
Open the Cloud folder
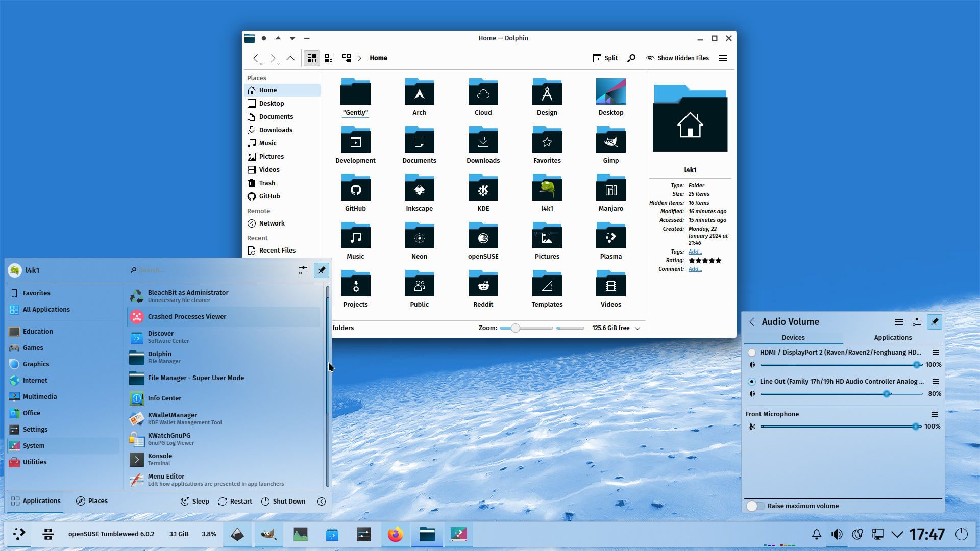pyautogui.click(x=483, y=97)
